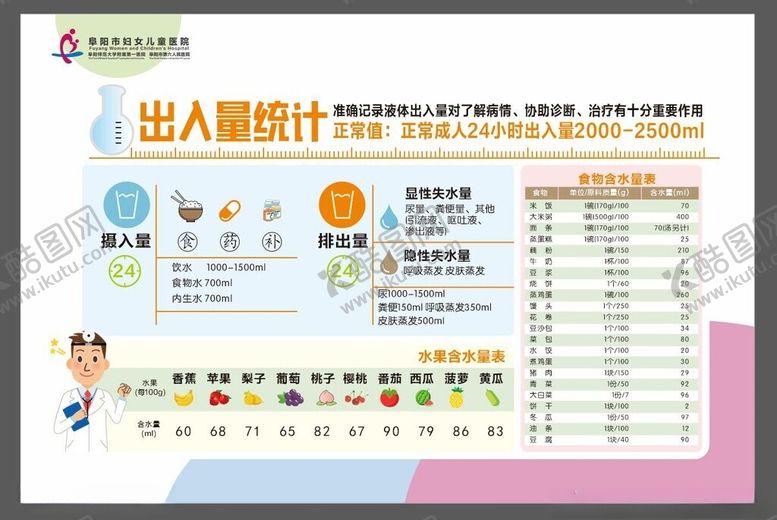The width and height of the screenshot is (777, 520).
Task: Click grape water value 65
Action: click(x=287, y=431)
